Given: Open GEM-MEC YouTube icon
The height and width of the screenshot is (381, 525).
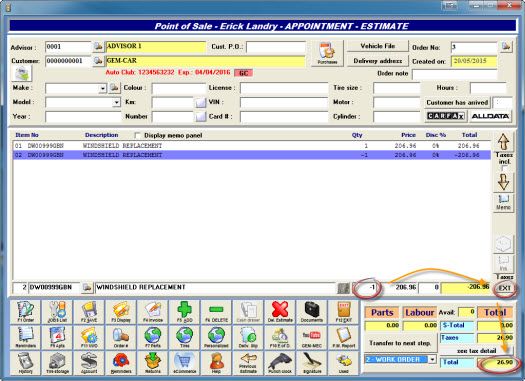Looking at the screenshot, I should pos(312,337).
